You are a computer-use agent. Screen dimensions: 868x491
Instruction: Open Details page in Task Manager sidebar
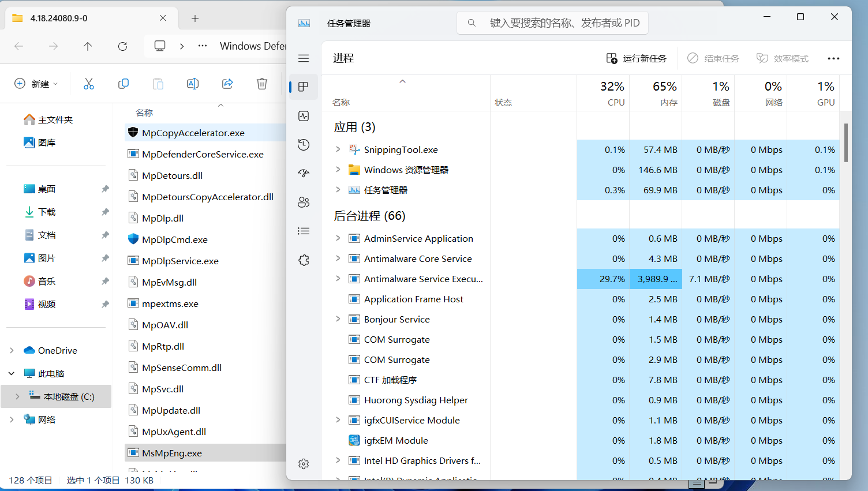[x=304, y=231]
